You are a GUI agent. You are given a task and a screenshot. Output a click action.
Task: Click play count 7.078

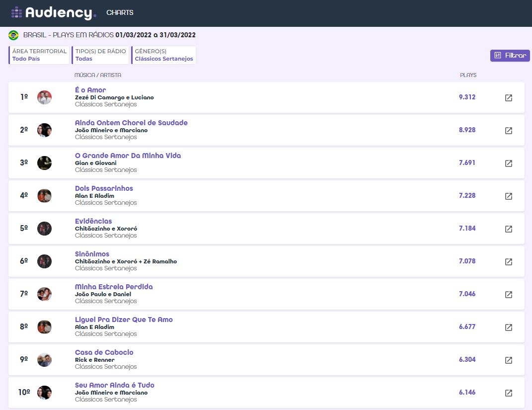point(467,261)
